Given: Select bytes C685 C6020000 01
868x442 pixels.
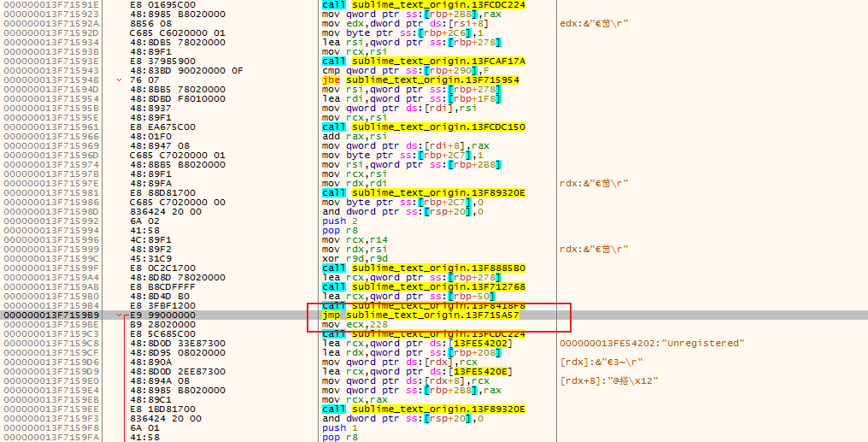Looking at the screenshot, I should [x=178, y=33].
